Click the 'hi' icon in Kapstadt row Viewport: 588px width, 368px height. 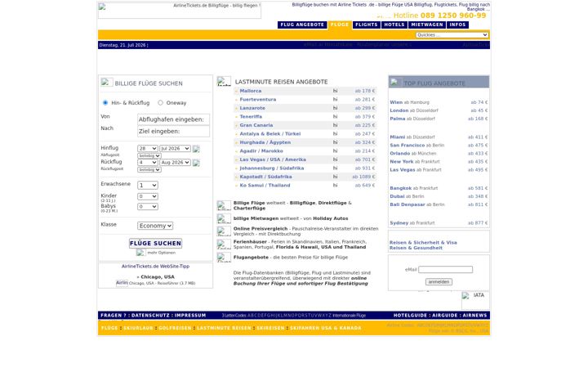(x=336, y=177)
